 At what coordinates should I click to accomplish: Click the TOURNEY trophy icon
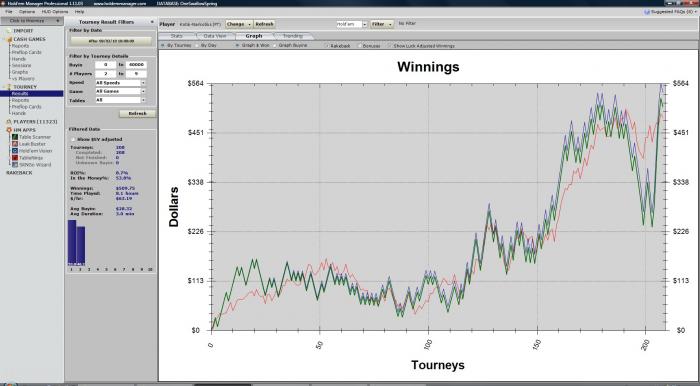coord(8,87)
